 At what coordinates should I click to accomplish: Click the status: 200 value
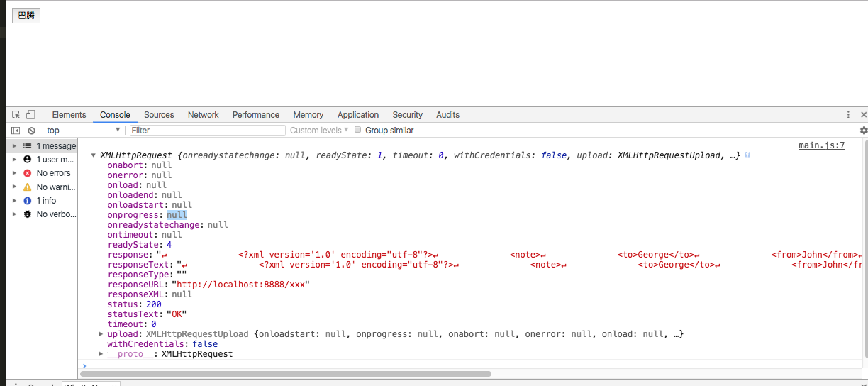pos(153,304)
